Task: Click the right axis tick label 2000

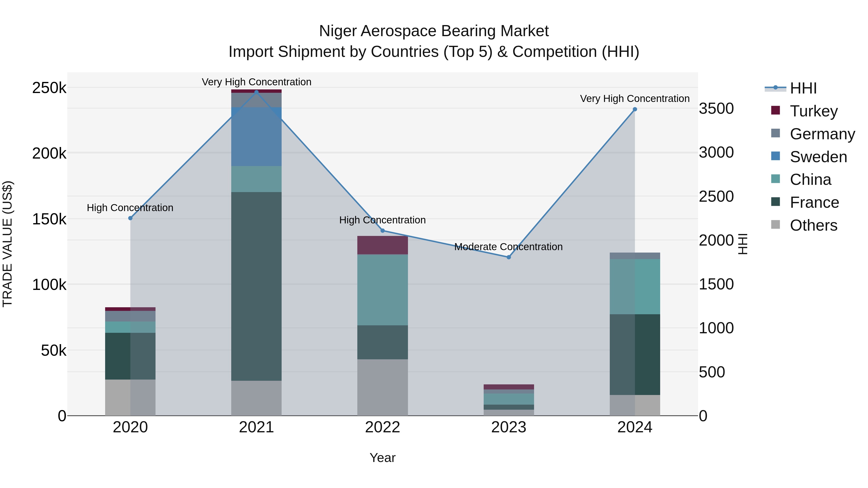Action: [x=716, y=241]
